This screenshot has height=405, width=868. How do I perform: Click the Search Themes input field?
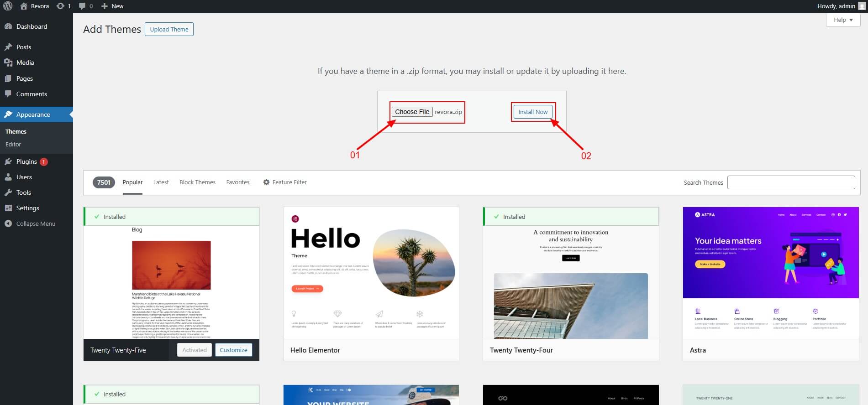pyautogui.click(x=791, y=182)
